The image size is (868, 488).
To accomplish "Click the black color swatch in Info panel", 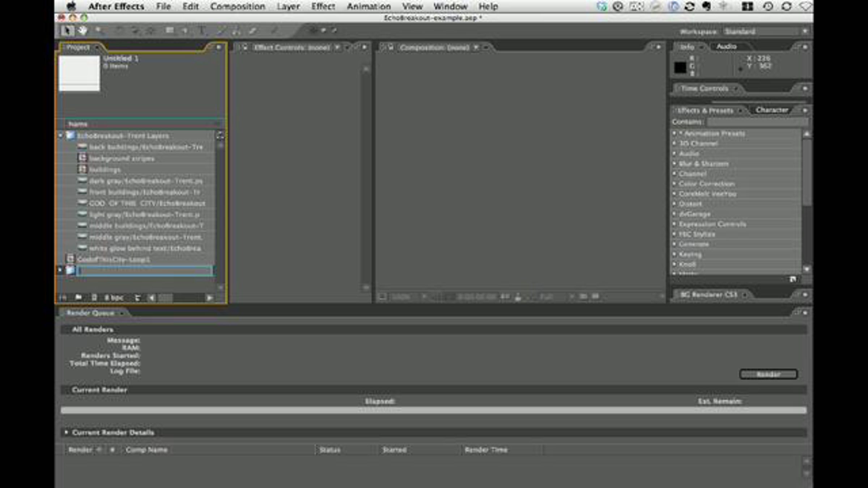I will coord(680,68).
